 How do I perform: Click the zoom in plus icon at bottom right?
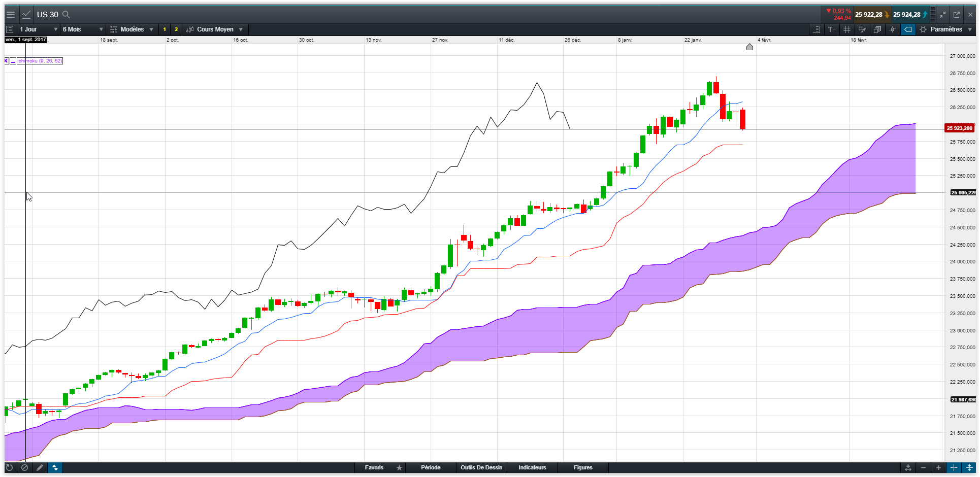point(938,467)
